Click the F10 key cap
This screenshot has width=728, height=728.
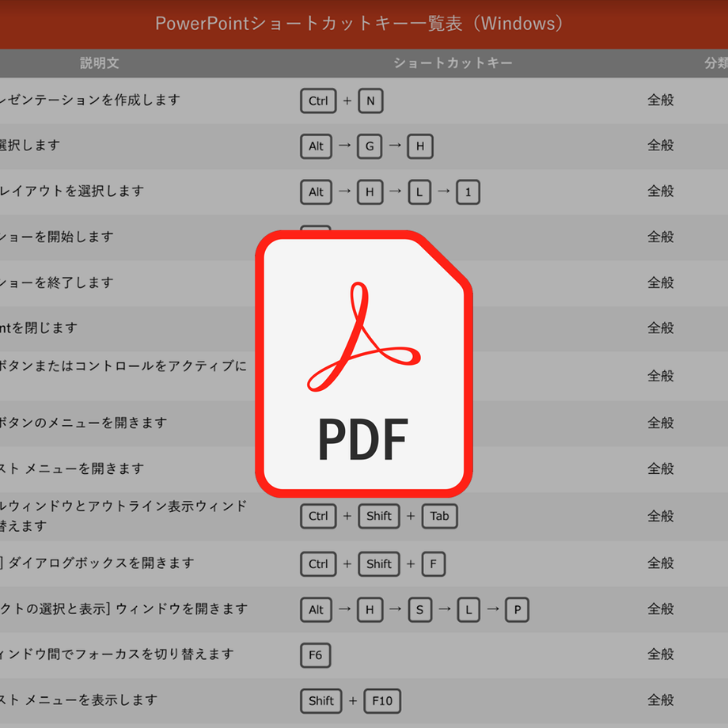click(x=382, y=701)
